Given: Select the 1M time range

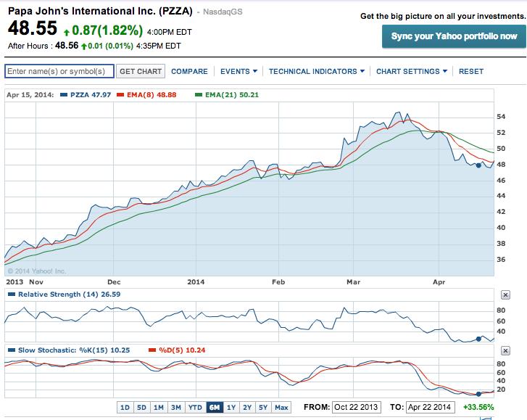Looking at the screenshot, I should (159, 407).
